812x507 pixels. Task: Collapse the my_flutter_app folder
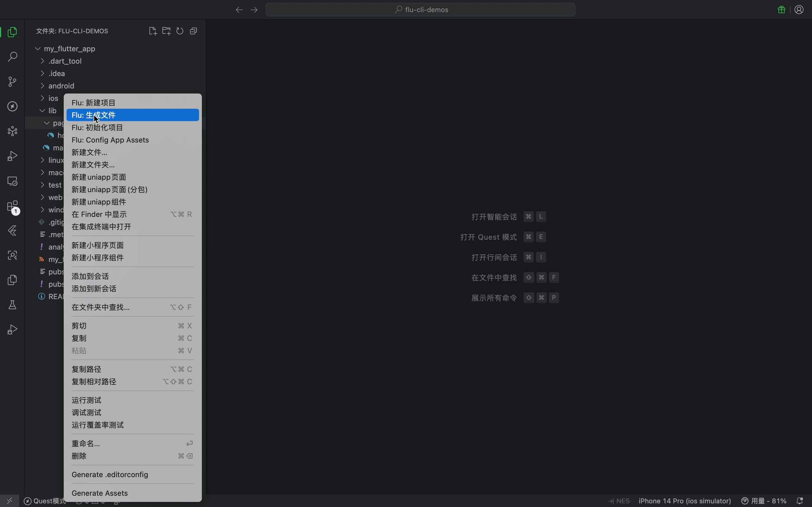pos(38,49)
